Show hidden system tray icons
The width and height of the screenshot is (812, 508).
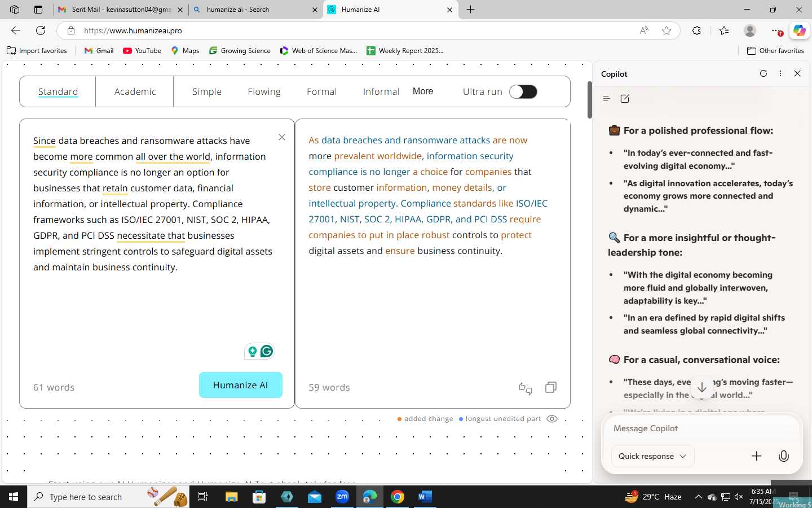tap(698, 497)
